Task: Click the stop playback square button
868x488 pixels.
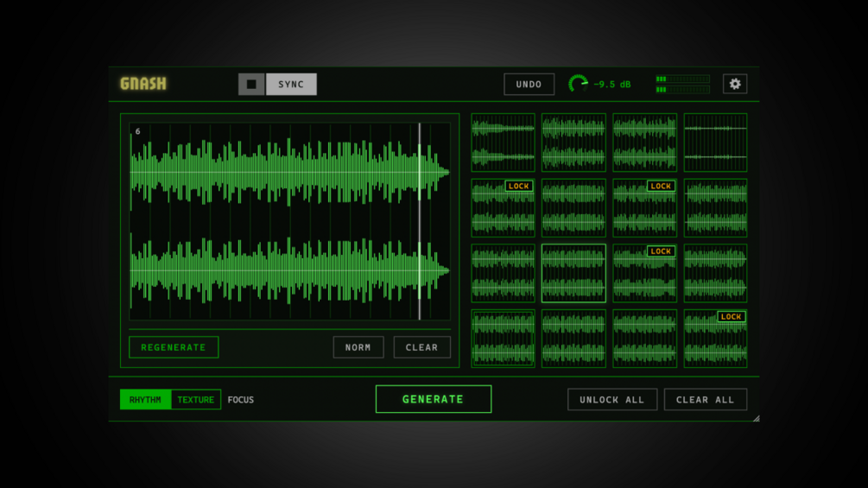Action: 251,84
